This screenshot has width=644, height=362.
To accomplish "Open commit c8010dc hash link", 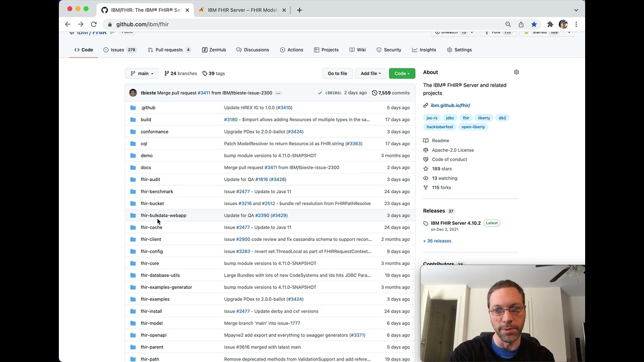I will [333, 93].
